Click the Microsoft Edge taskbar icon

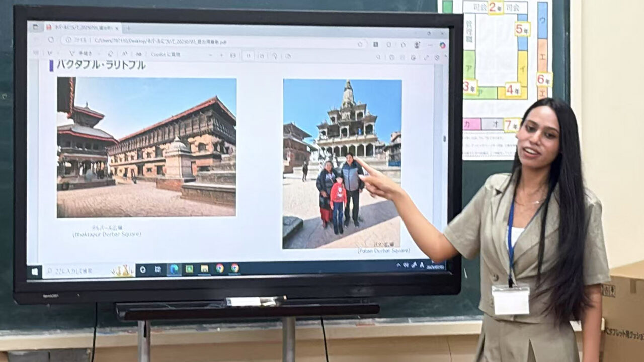(x=174, y=269)
